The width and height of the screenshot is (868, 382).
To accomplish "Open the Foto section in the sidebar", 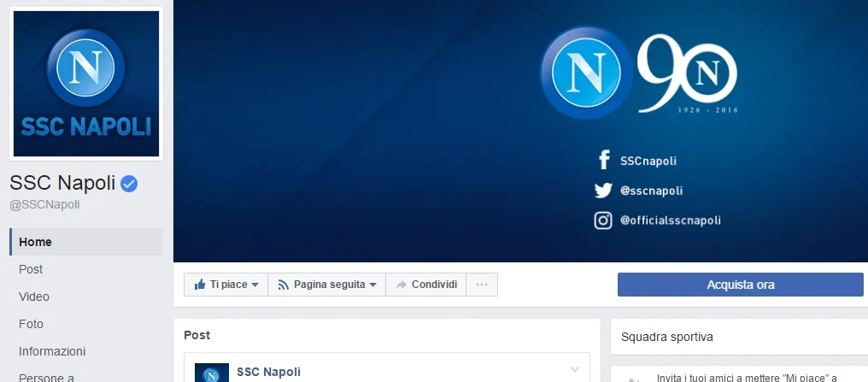I will click(31, 324).
